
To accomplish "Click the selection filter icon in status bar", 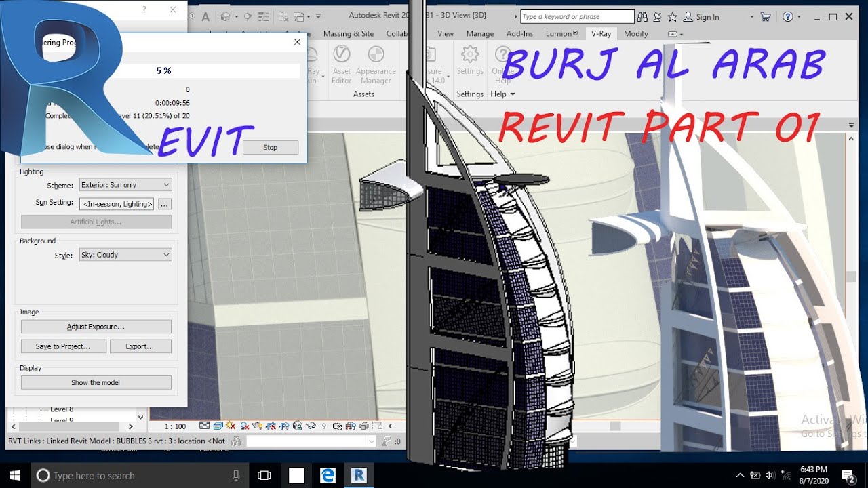I will pos(387,441).
